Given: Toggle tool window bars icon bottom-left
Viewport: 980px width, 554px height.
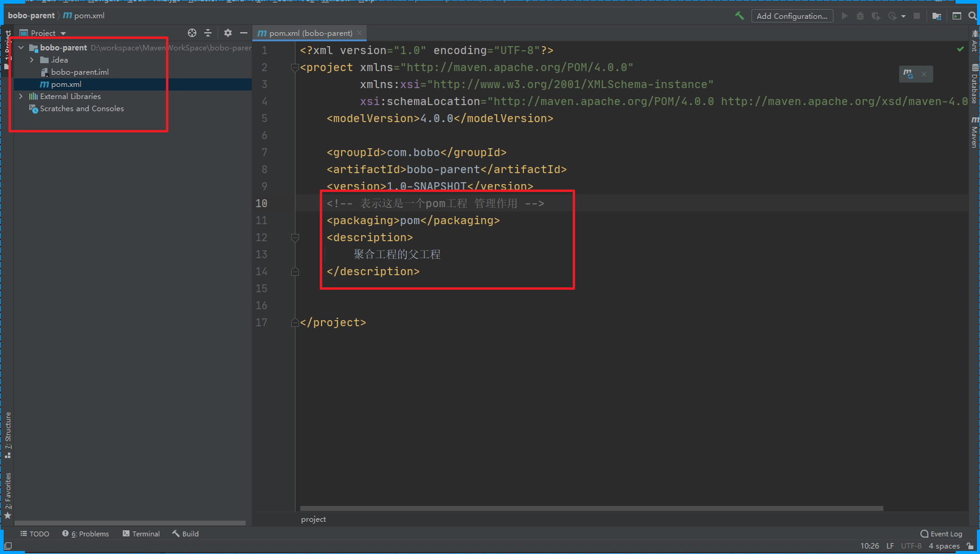Looking at the screenshot, I should coord(8,546).
